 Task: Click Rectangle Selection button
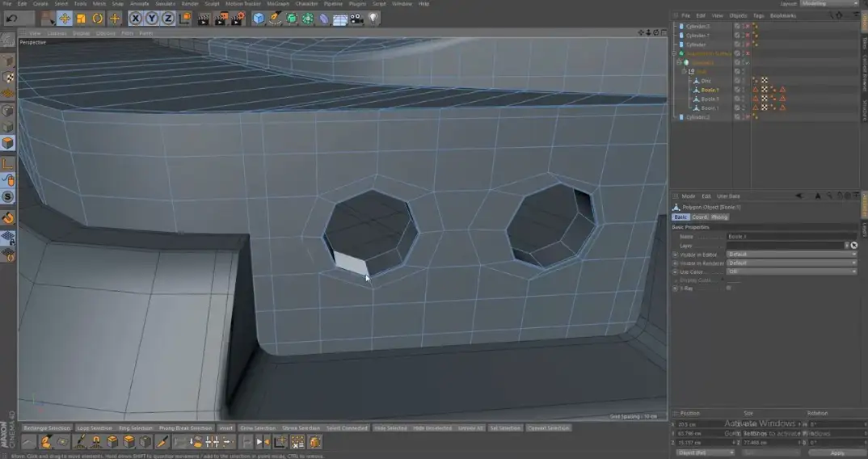tap(47, 428)
